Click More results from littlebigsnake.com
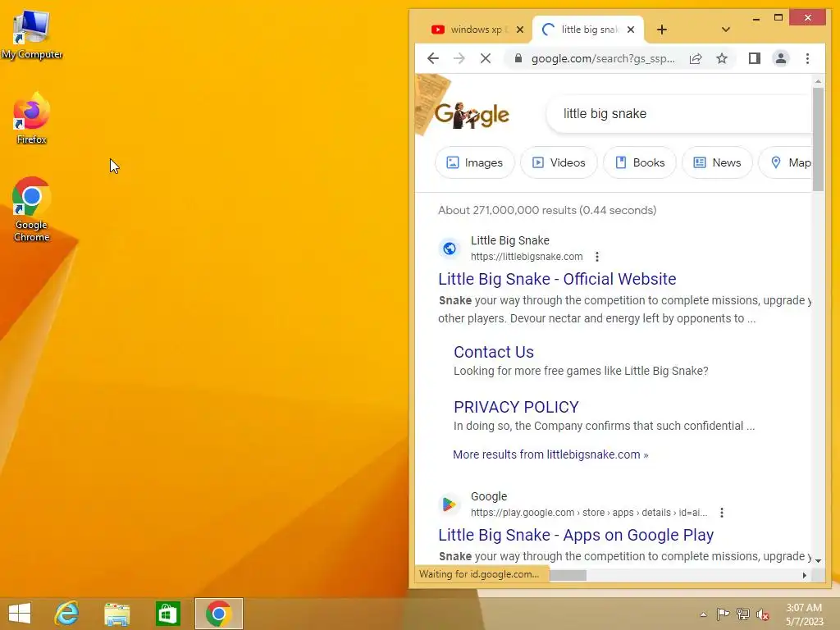This screenshot has width=840, height=630. tap(550, 454)
